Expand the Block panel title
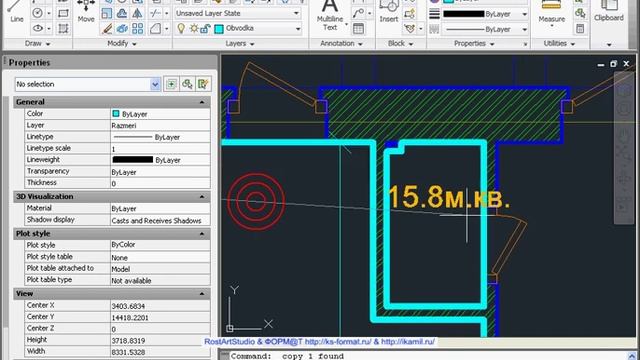640x360 pixels. (x=400, y=43)
